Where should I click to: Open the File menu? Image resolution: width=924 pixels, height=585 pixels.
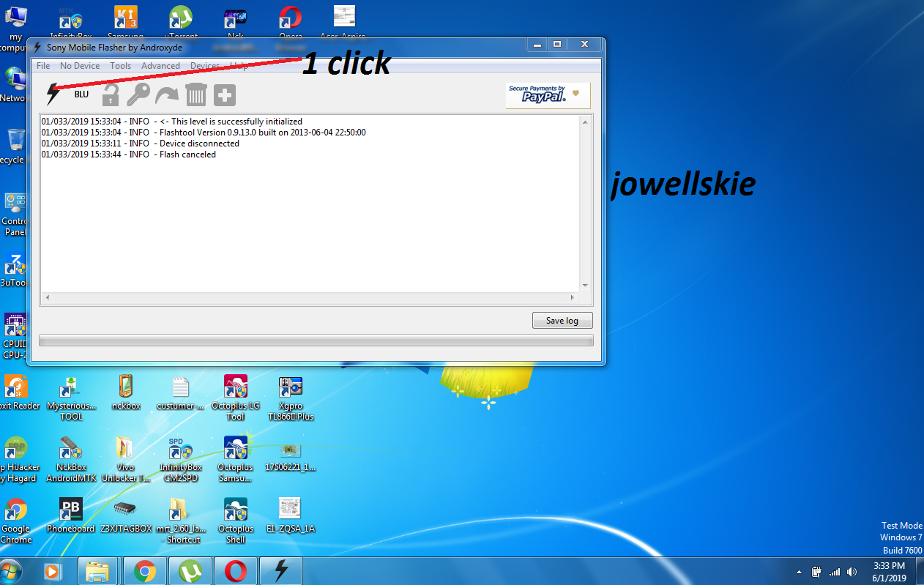click(x=43, y=66)
